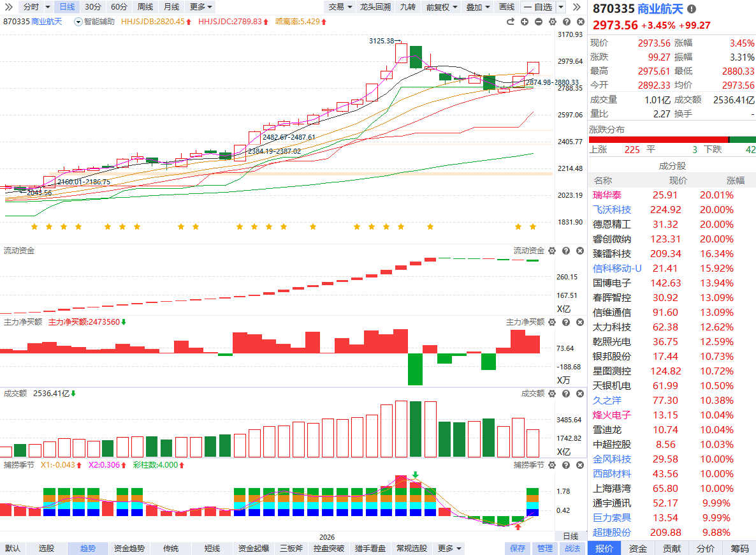Image resolution: width=756 pixels, height=555 pixels.
Task: Switch to the 资金趋势 bottom tab
Action: pyautogui.click(x=129, y=549)
